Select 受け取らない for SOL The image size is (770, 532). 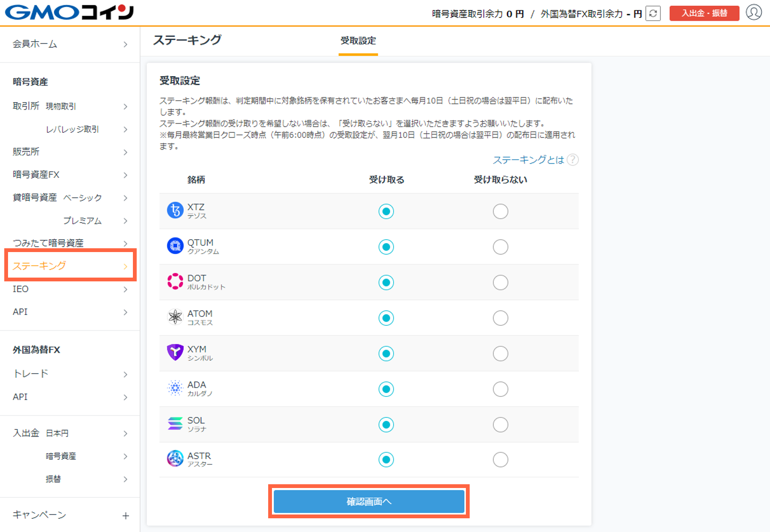(500, 425)
